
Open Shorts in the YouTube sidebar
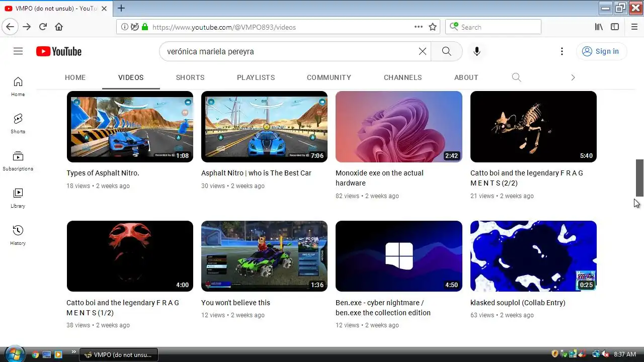pyautogui.click(x=18, y=124)
